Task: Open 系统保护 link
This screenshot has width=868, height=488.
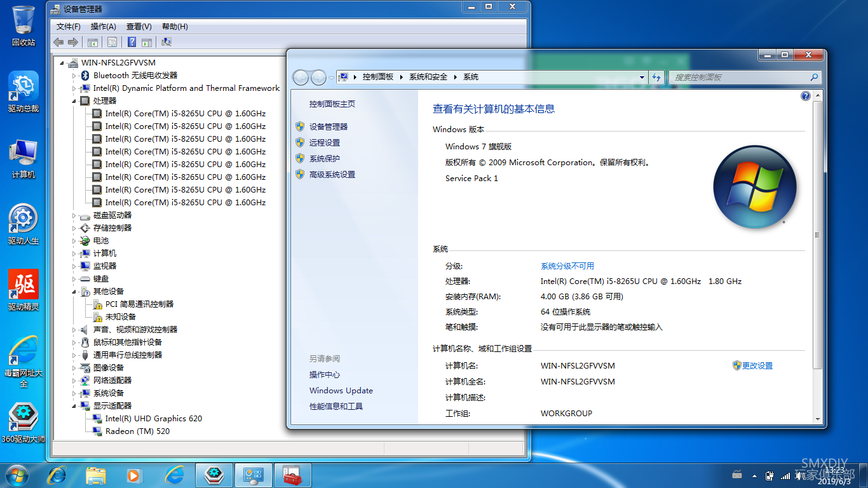Action: point(325,158)
